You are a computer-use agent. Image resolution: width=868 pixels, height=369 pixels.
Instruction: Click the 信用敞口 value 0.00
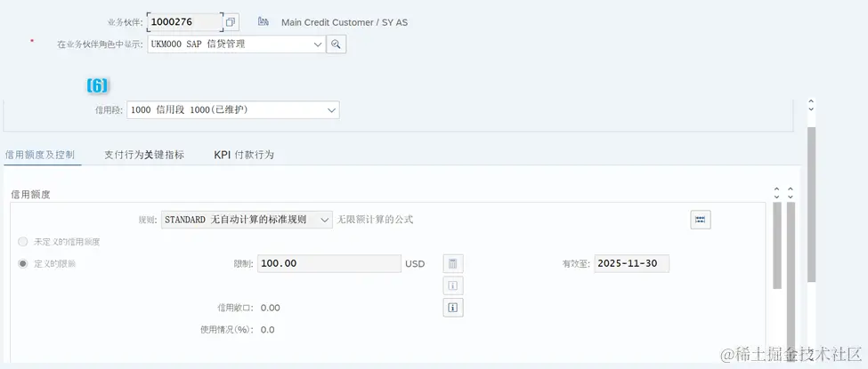[270, 308]
